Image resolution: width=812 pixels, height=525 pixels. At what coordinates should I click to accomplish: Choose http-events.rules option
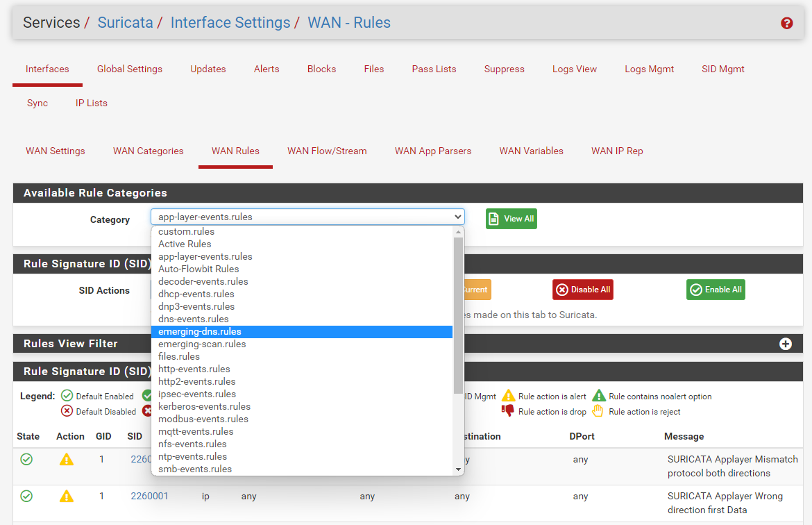click(302, 369)
